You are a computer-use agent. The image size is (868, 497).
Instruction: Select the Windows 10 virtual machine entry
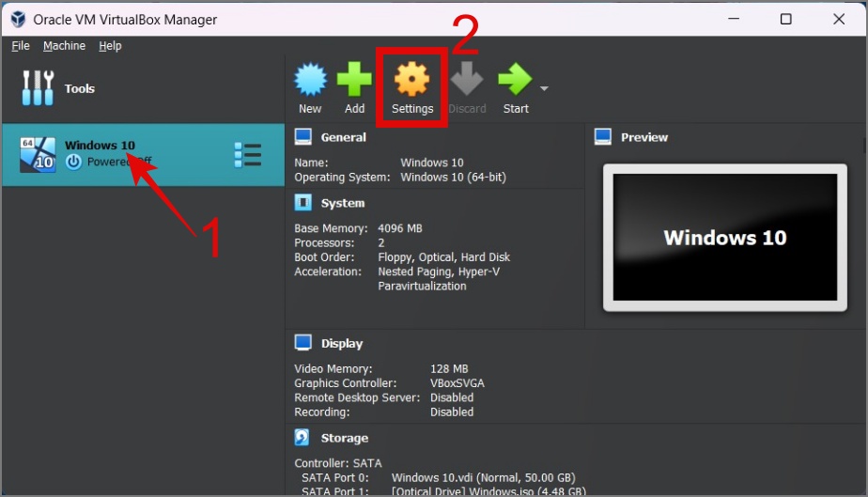pos(143,155)
